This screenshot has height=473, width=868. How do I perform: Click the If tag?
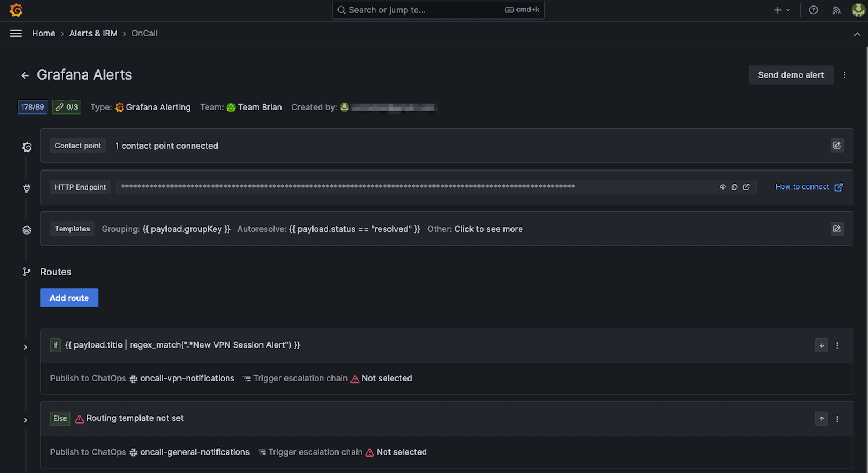point(55,345)
